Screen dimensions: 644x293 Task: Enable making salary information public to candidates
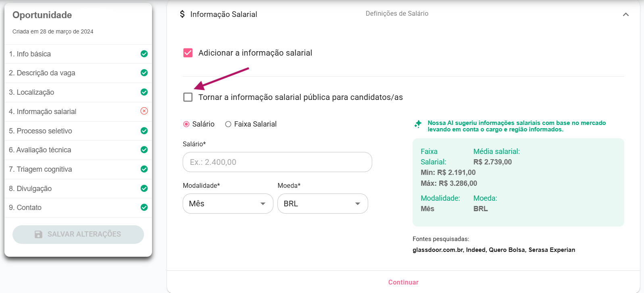tap(188, 97)
